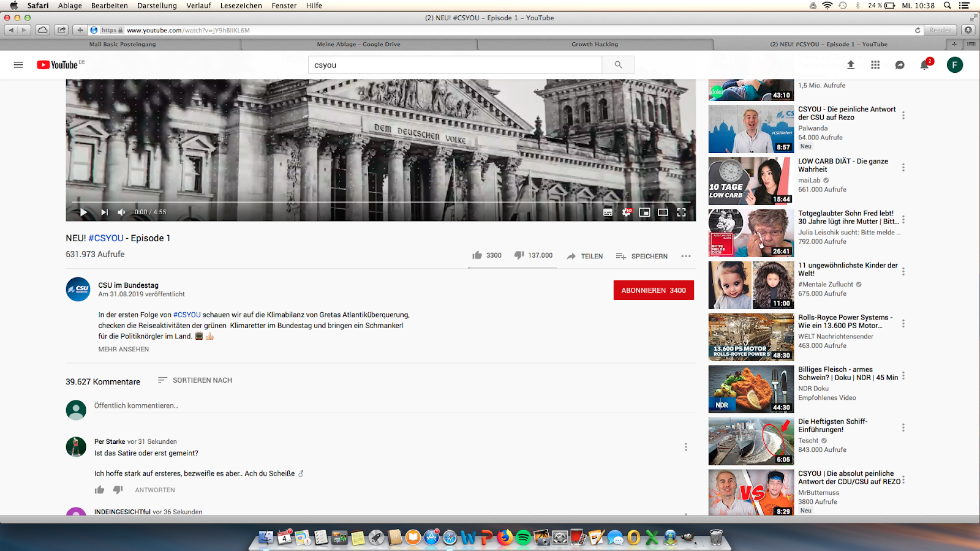Click the video progress bar
Screen dimensions: 980x551
click(381, 202)
